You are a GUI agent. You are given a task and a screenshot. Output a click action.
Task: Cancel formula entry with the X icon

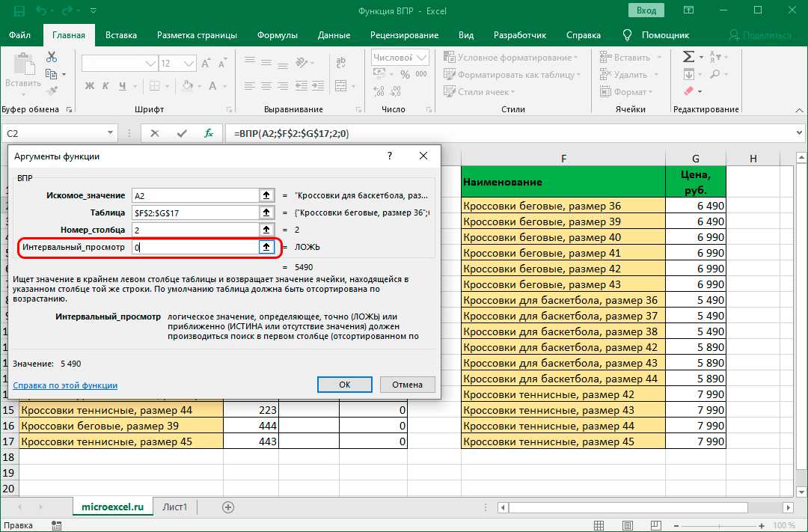(x=154, y=133)
